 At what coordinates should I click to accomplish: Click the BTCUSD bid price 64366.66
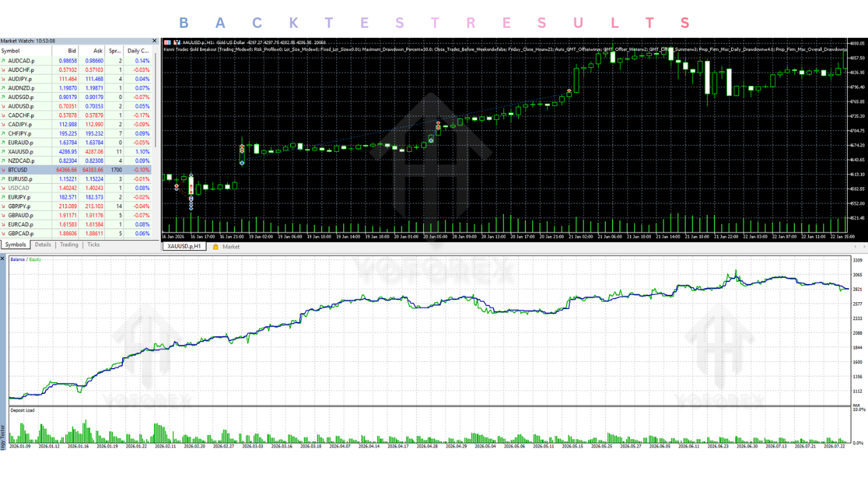coord(66,169)
